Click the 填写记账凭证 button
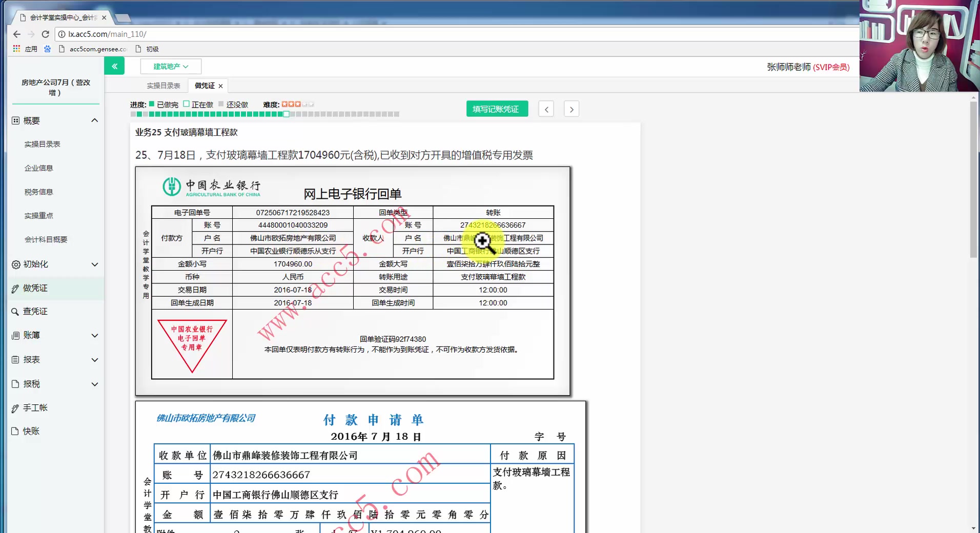980x533 pixels. 496,108
